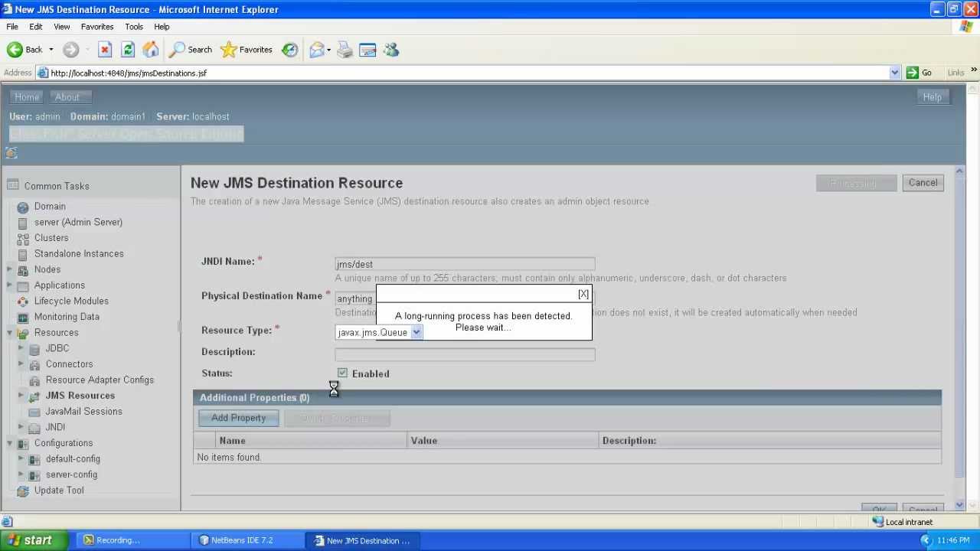Go to Home page icon in toolbar
This screenshot has width=980, height=551.
point(151,50)
